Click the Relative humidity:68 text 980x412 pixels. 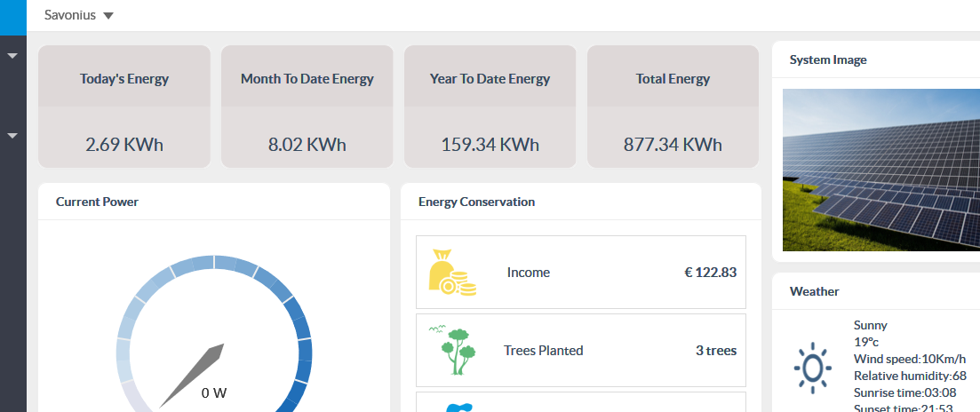[910, 376]
